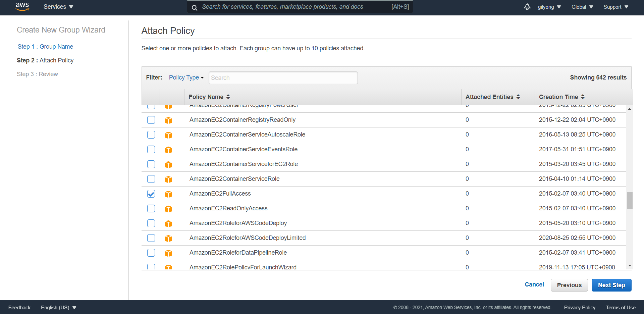
Task: Click the 2020-08-25 02:55 UTC+0900 creation time
Action: pos(577,238)
